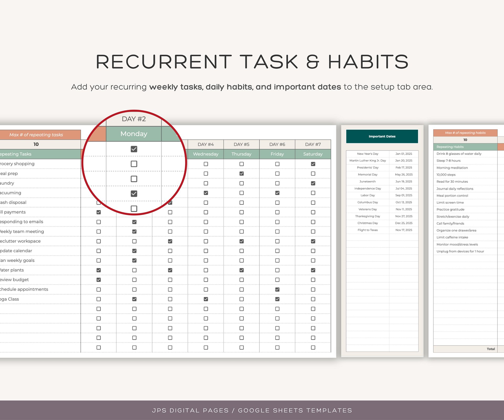The image size is (504, 420).
Task: Select 'Limit screen time' habit
Action: (465, 203)
